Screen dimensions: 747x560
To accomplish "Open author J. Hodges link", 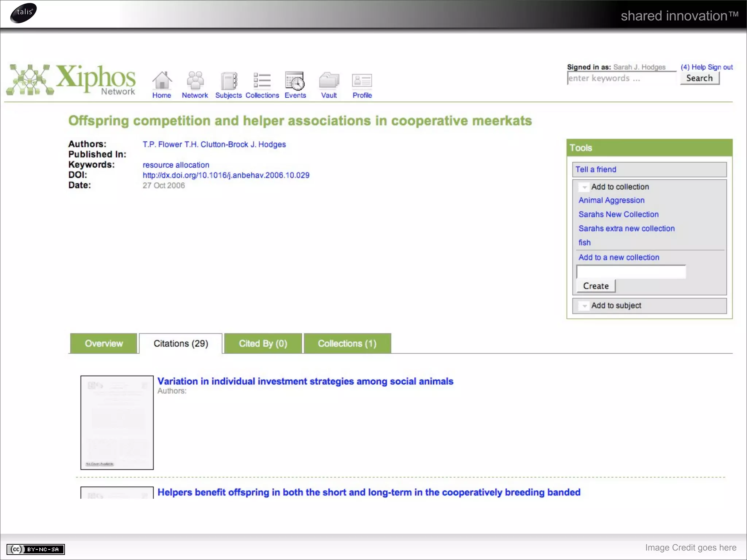I will pyautogui.click(x=268, y=144).
